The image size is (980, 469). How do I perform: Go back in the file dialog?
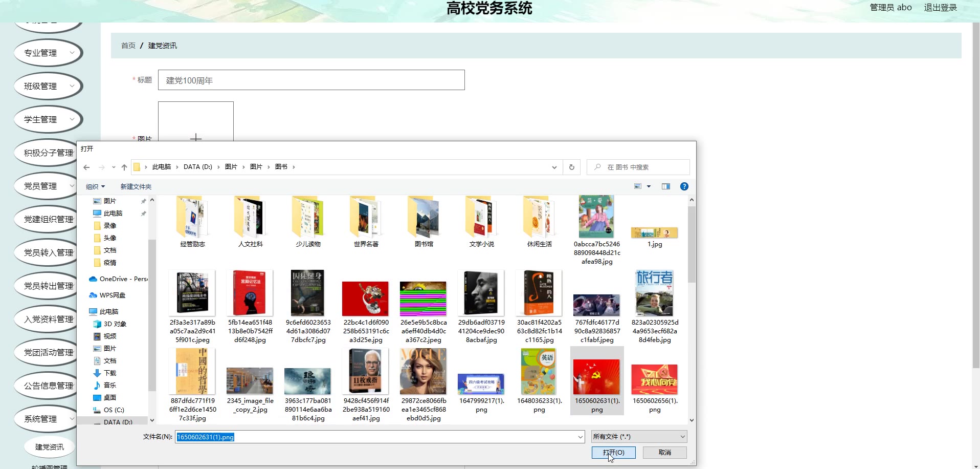tap(86, 167)
